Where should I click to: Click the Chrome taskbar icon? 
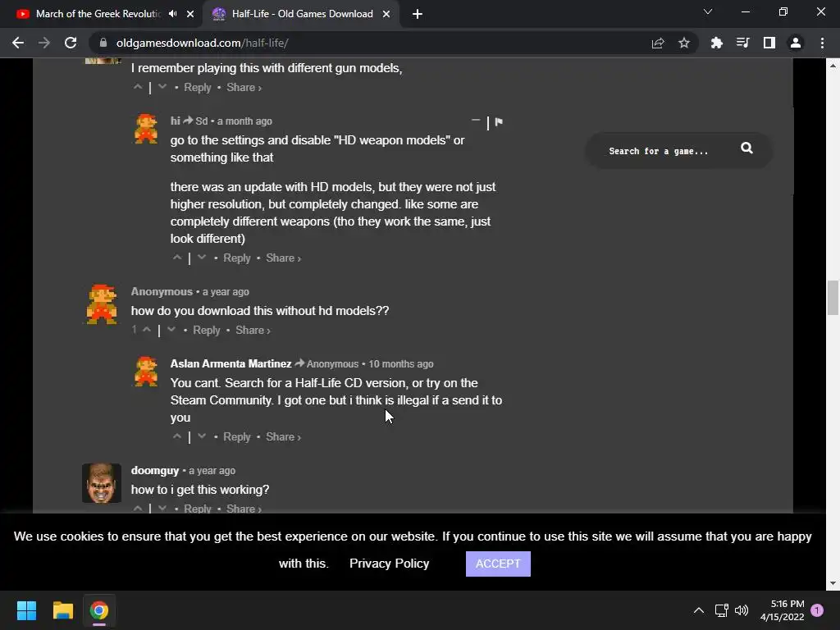pos(99,610)
